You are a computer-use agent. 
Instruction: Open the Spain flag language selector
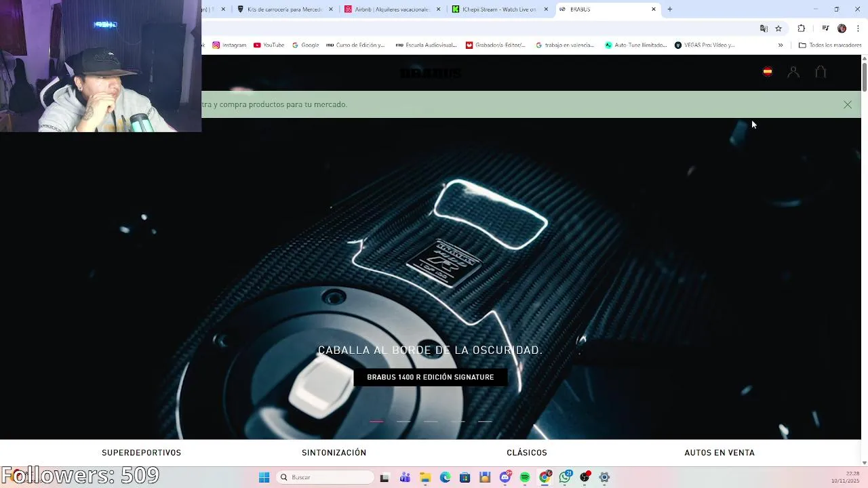[x=767, y=72]
